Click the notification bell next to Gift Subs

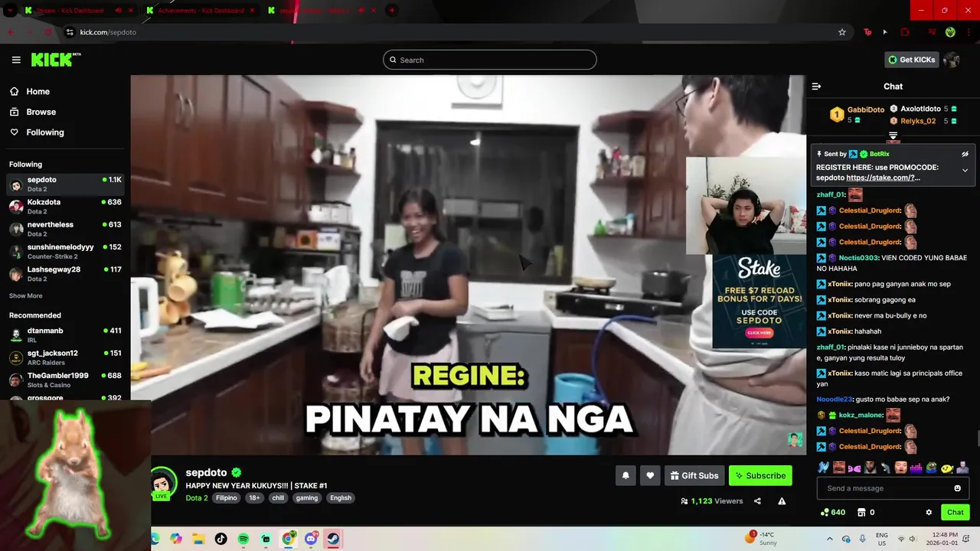point(626,475)
